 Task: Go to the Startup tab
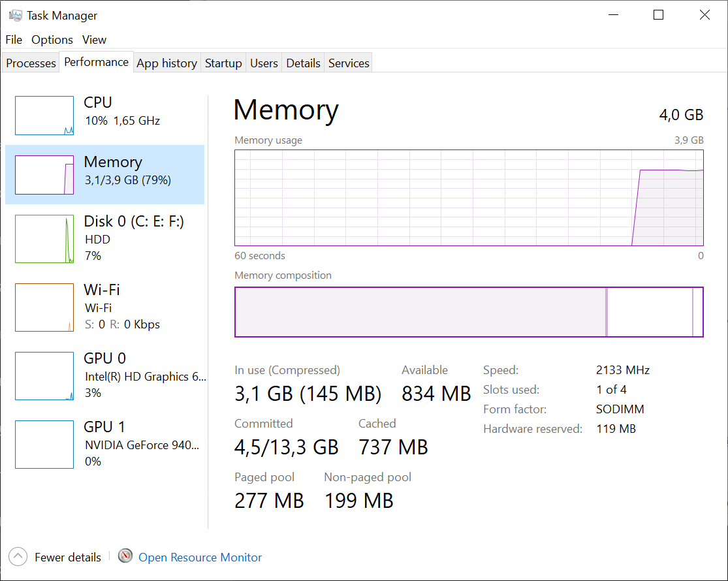click(223, 63)
